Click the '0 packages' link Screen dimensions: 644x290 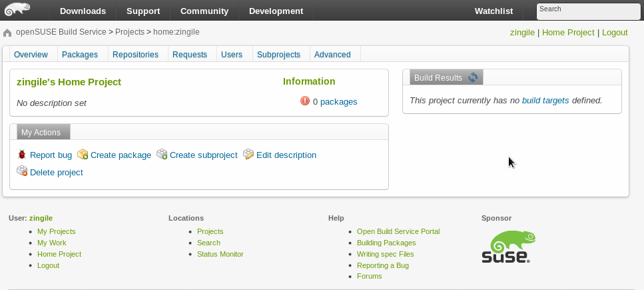pos(338,101)
